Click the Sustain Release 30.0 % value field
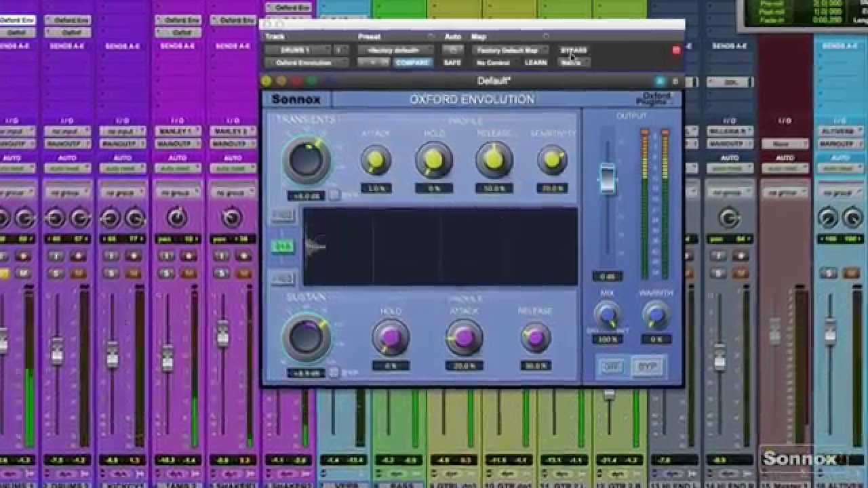Screen dimensions: 868x488 click(x=535, y=366)
